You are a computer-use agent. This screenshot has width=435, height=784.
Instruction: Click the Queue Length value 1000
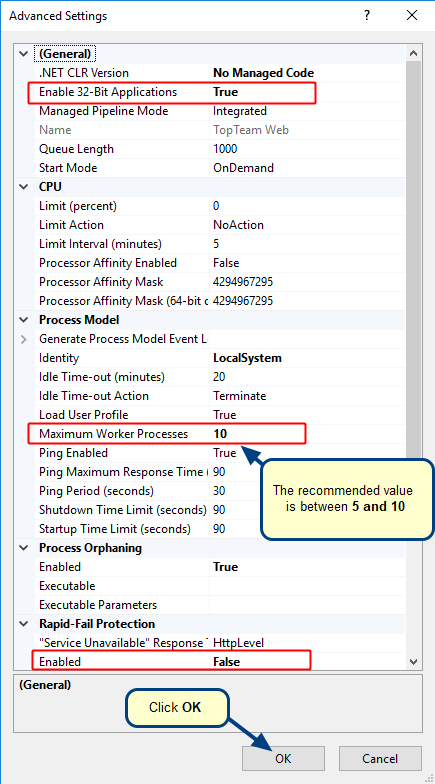[225, 148]
